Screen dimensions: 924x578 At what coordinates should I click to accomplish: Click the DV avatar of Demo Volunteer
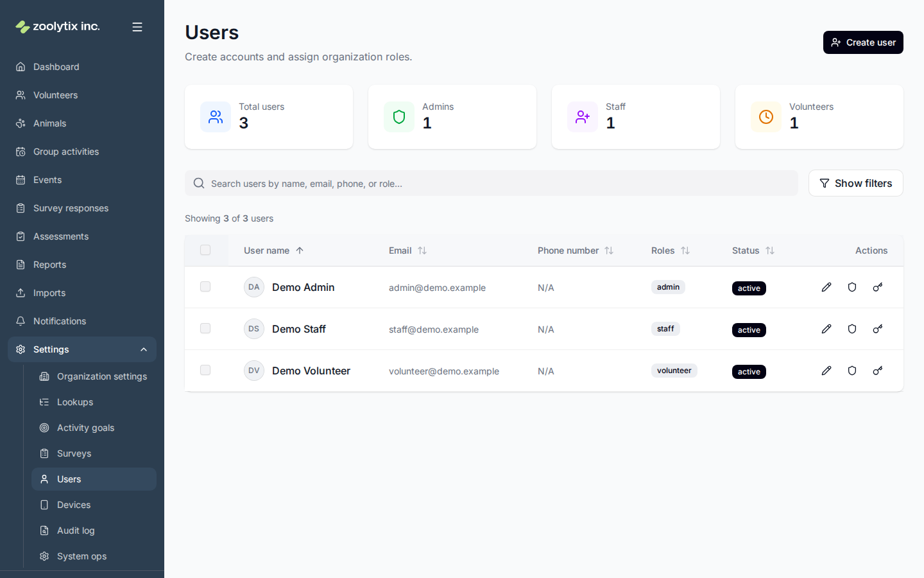pyautogui.click(x=254, y=371)
